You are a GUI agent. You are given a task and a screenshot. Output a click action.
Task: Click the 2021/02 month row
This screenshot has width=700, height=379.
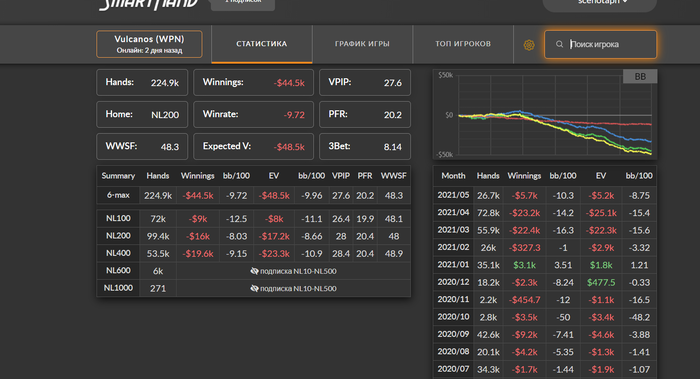click(545, 247)
